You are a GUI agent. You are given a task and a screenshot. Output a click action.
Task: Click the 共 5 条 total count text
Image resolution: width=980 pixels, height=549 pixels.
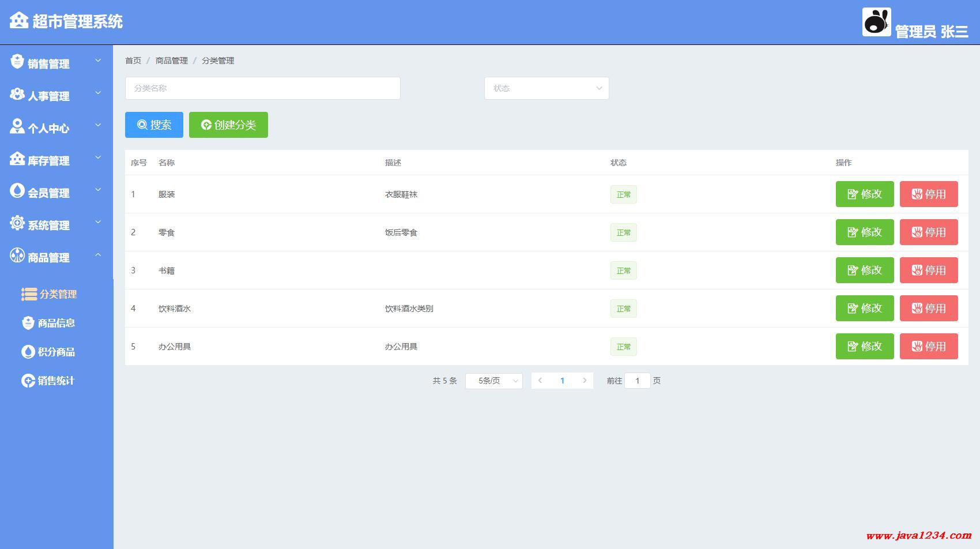point(444,381)
